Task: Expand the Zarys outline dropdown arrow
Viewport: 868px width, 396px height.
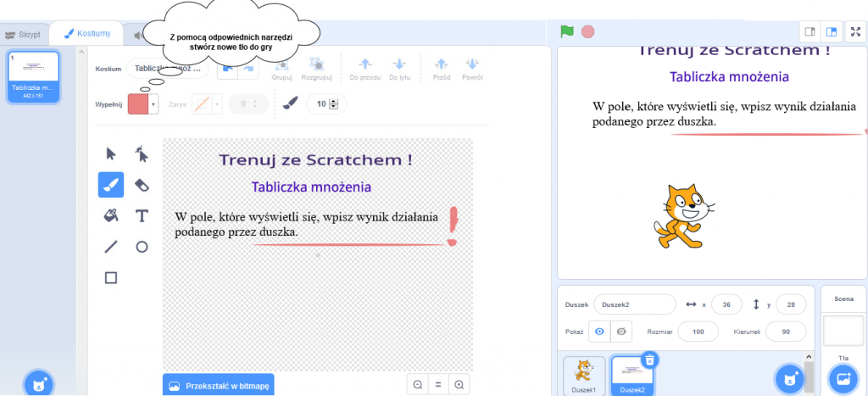Action: 218,103
